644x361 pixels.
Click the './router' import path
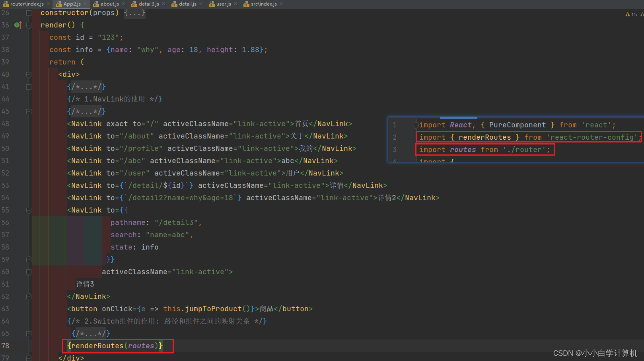click(524, 150)
